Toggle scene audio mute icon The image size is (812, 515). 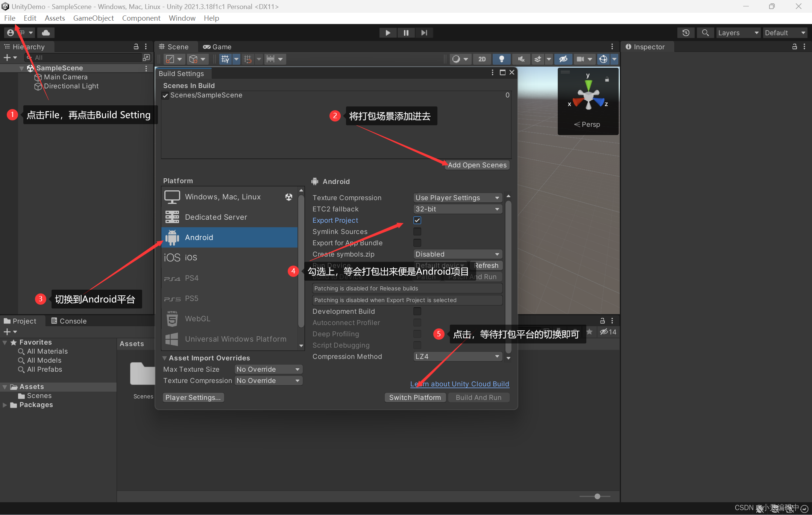(521, 59)
